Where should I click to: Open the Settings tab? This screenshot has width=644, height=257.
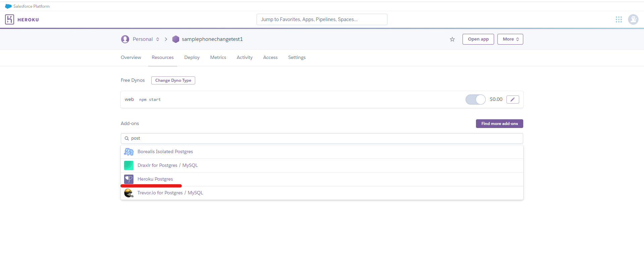click(x=297, y=57)
